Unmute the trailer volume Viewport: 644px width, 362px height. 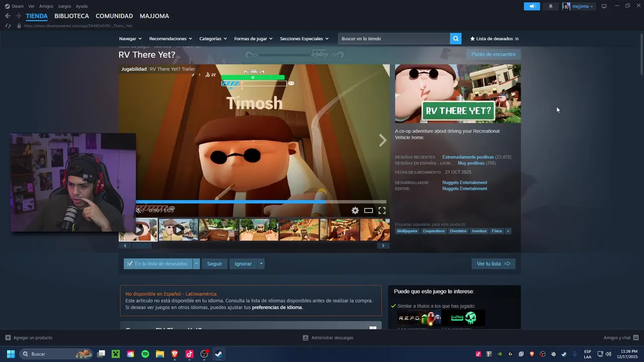138,211
